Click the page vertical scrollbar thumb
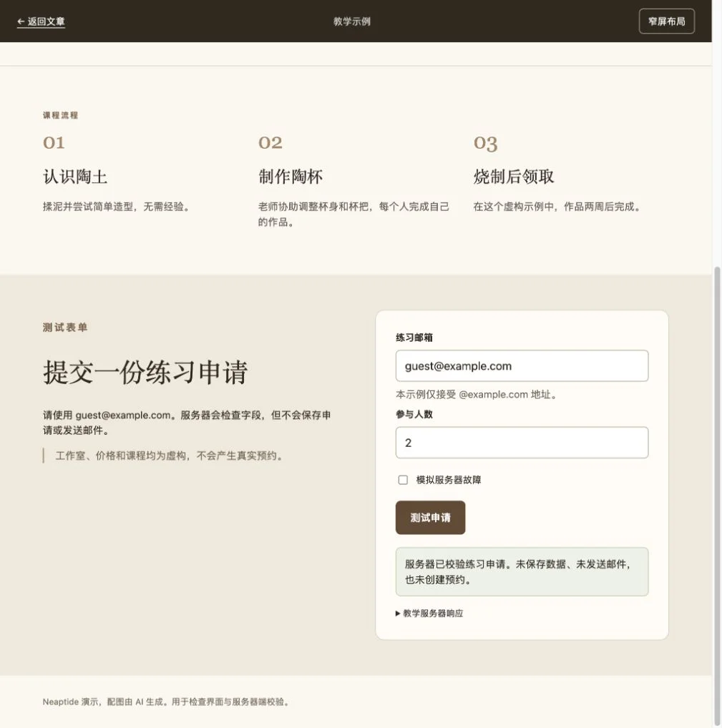 (x=717, y=494)
